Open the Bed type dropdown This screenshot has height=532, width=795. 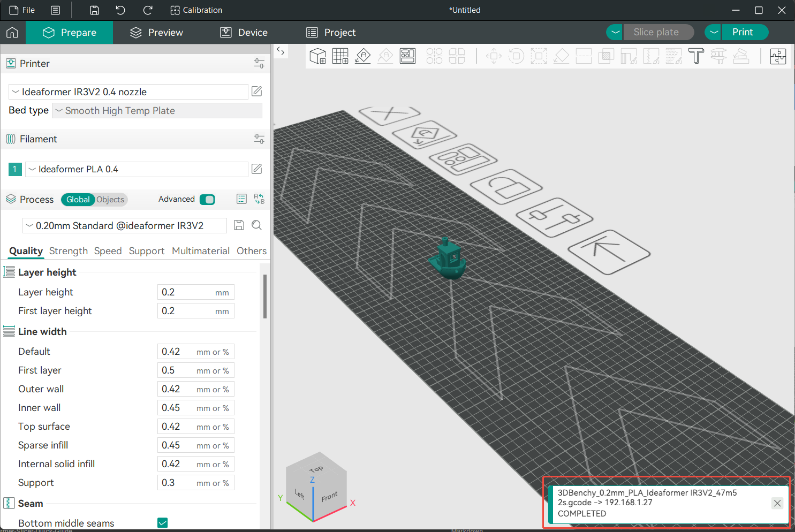157,111
